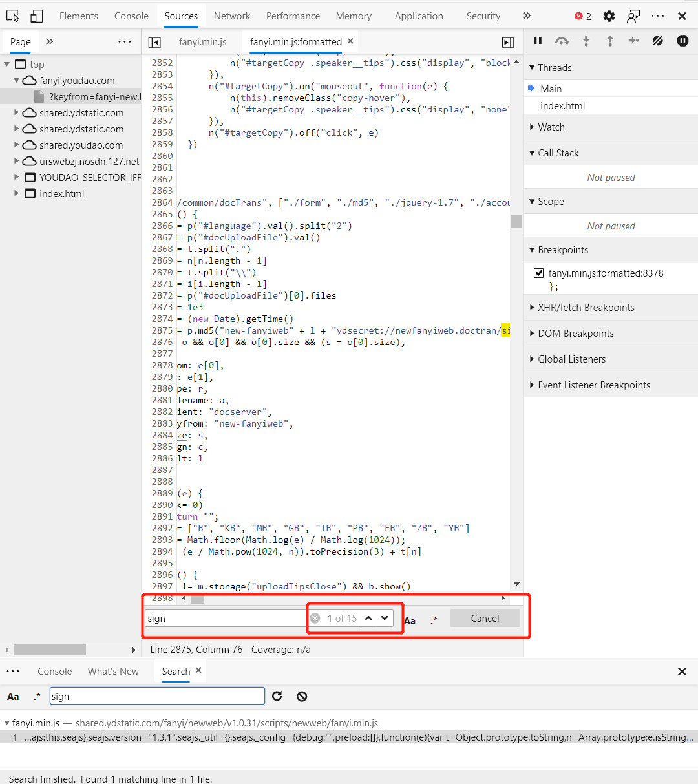Image resolution: width=698 pixels, height=784 pixels.
Task: Close the bottom drawer
Action: (x=682, y=672)
